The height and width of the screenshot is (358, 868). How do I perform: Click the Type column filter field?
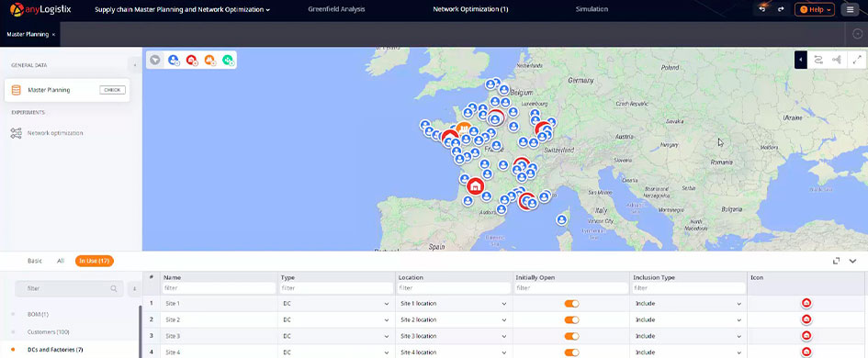(x=337, y=288)
